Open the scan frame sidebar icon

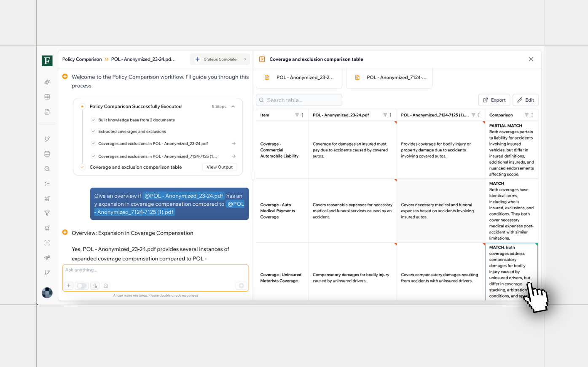click(47, 243)
